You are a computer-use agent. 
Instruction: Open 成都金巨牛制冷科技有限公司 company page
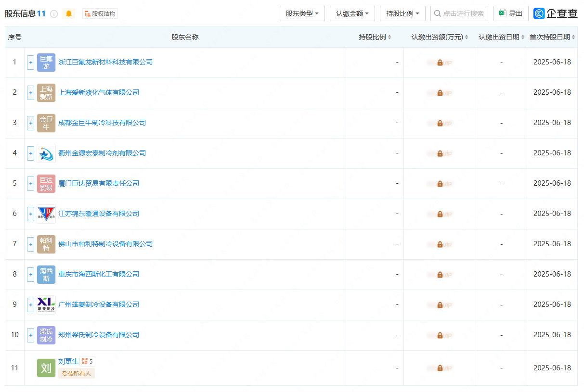point(102,123)
